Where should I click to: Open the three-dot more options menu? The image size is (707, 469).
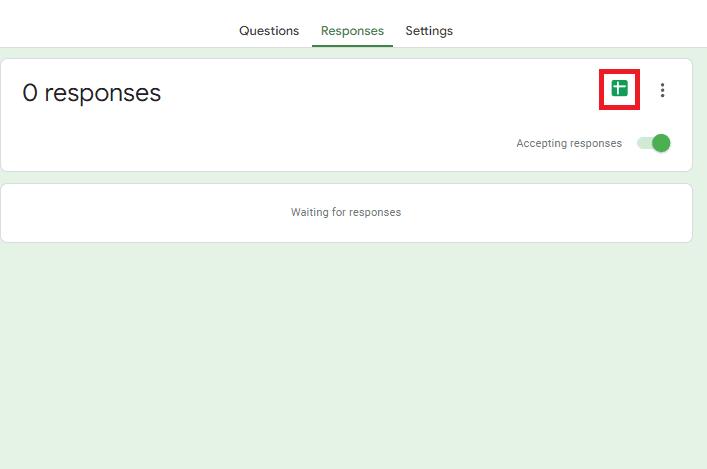pyautogui.click(x=662, y=90)
